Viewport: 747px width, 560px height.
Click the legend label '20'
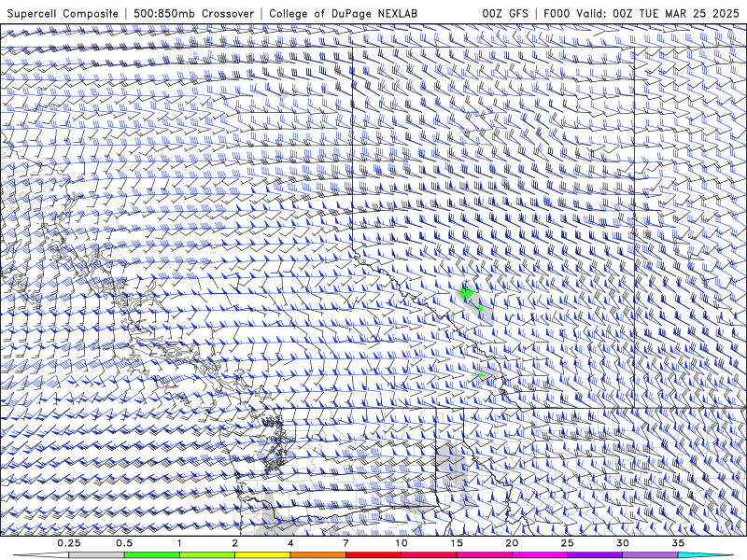click(512, 543)
